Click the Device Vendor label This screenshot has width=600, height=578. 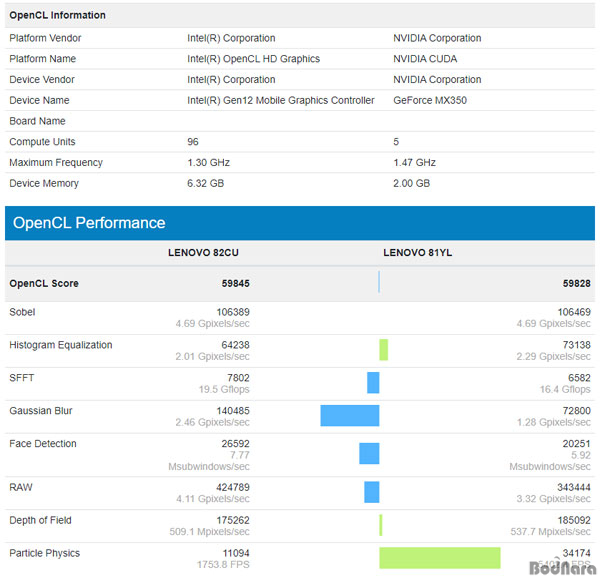42,80
